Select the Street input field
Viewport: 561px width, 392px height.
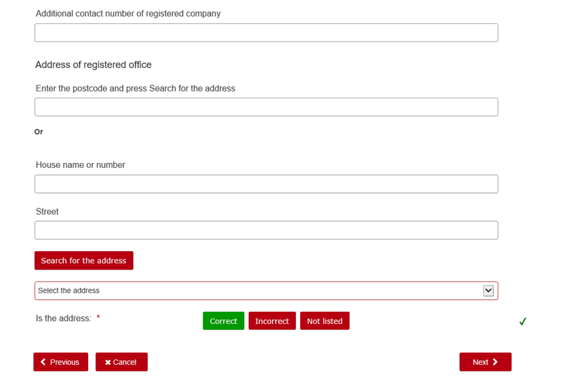point(266,230)
